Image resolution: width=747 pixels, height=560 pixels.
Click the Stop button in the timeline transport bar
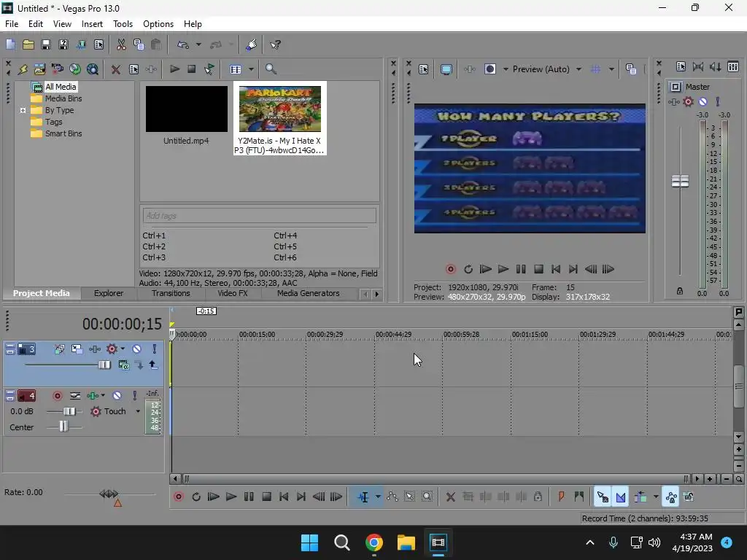(x=267, y=497)
